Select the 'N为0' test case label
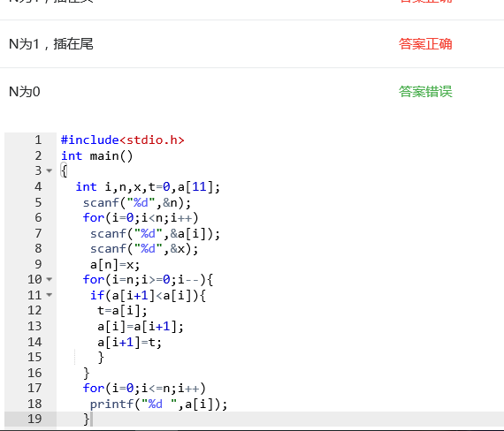 (25, 92)
